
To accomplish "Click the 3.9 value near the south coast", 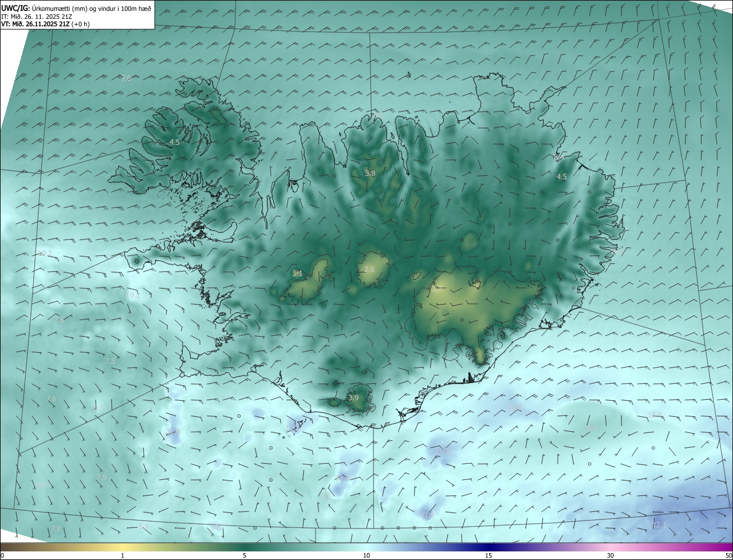I will 353,397.
